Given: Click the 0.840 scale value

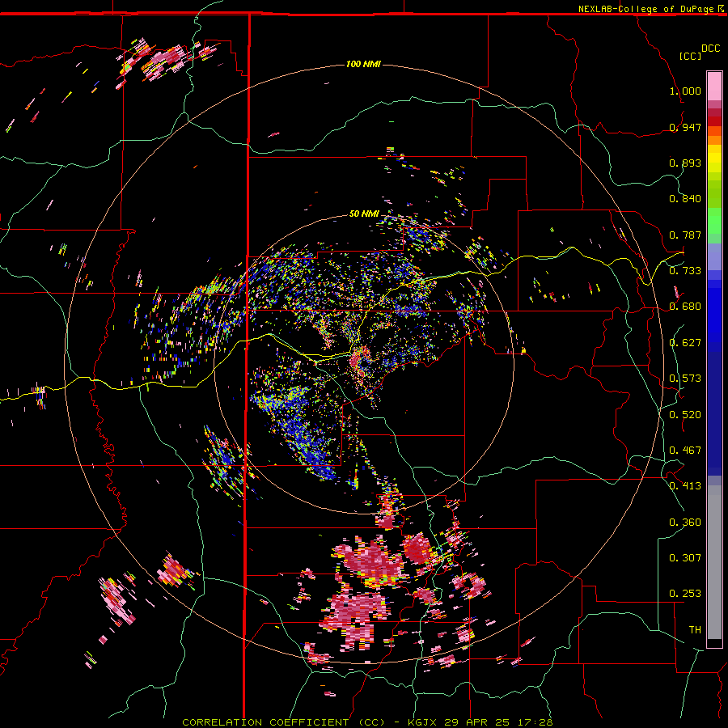Looking at the screenshot, I should pos(685,199).
